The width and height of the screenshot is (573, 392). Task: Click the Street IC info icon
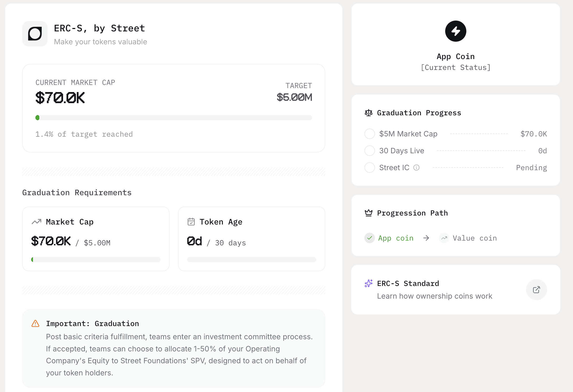point(416,168)
